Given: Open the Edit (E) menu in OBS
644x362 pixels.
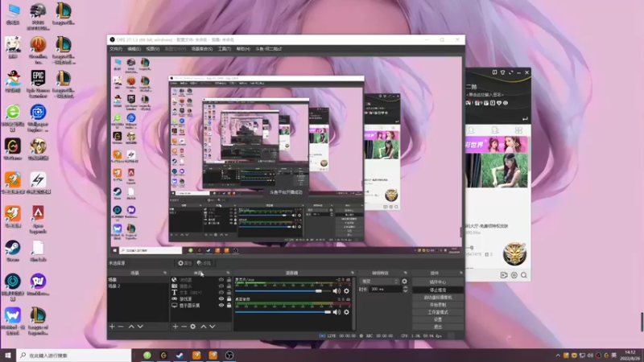Looking at the screenshot, I should click(134, 49).
